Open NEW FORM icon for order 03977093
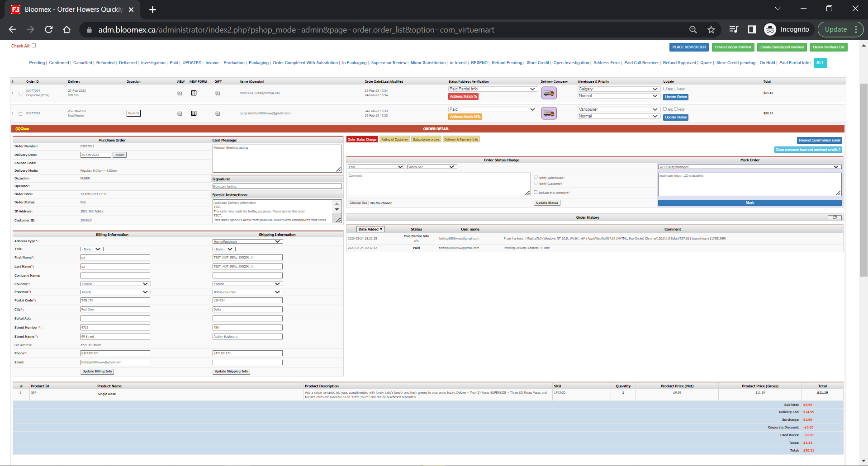The width and height of the screenshot is (868, 466). pyautogui.click(x=194, y=113)
